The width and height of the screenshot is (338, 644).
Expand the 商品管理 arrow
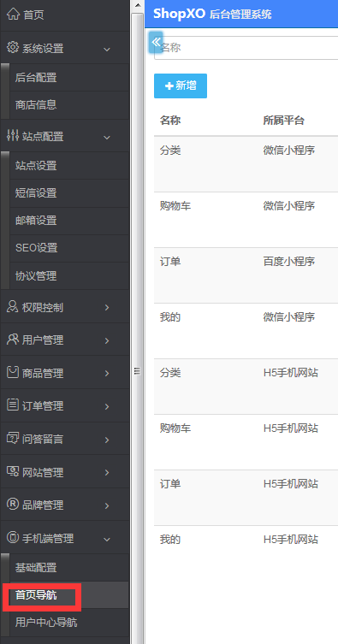(107, 374)
